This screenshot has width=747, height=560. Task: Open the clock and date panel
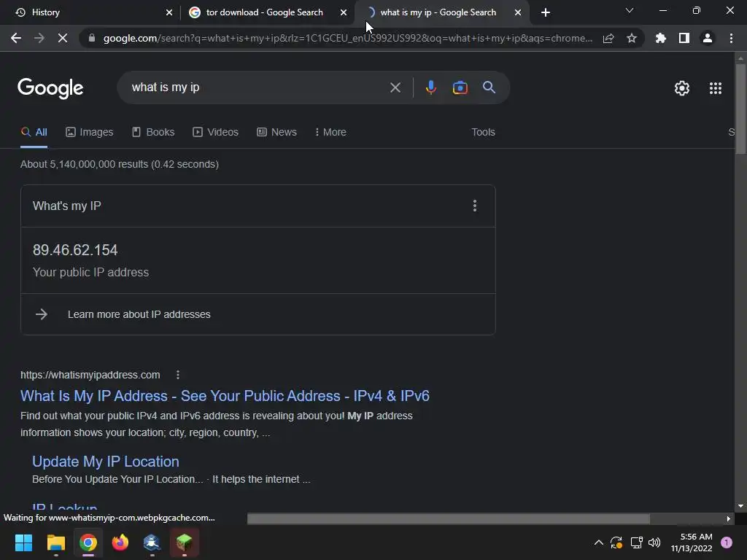tap(692, 542)
